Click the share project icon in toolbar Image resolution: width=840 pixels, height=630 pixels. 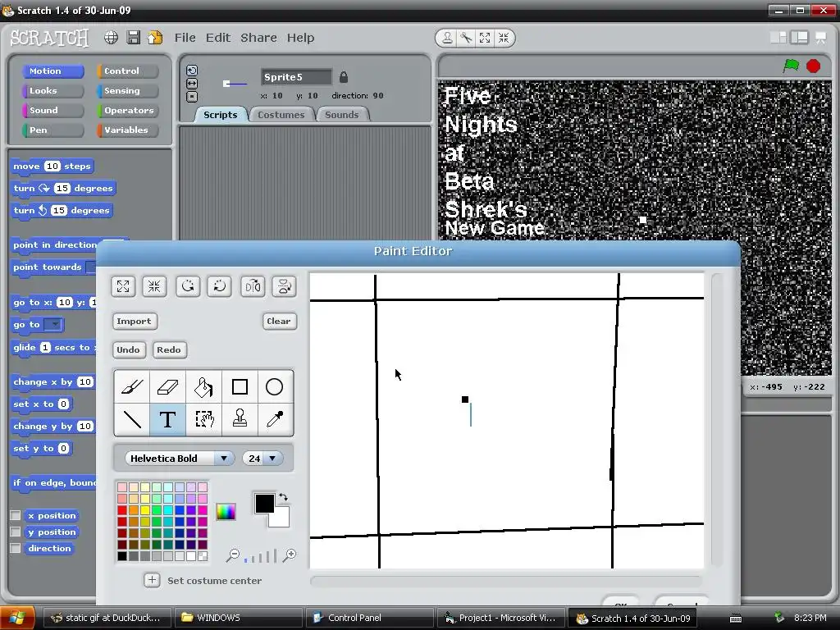(x=155, y=38)
